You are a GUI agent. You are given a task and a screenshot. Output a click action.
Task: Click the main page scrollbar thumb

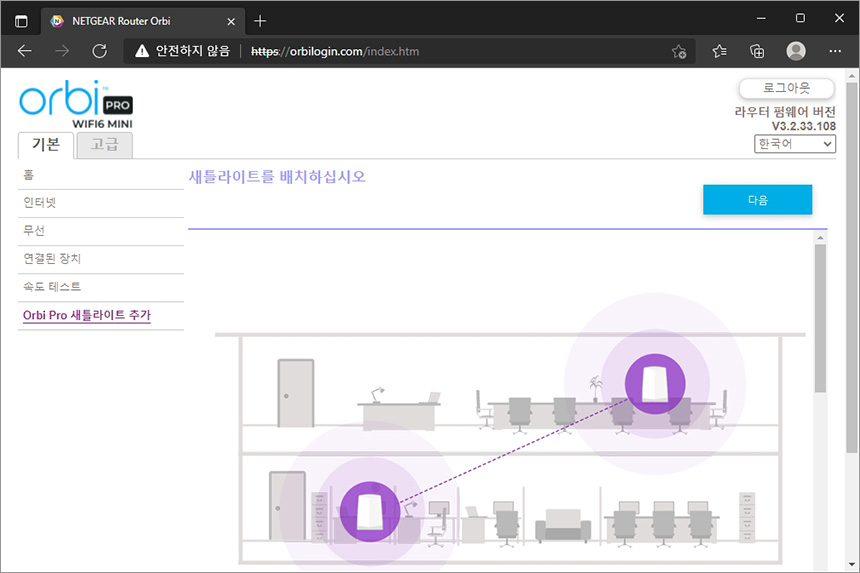pyautogui.click(x=851, y=268)
